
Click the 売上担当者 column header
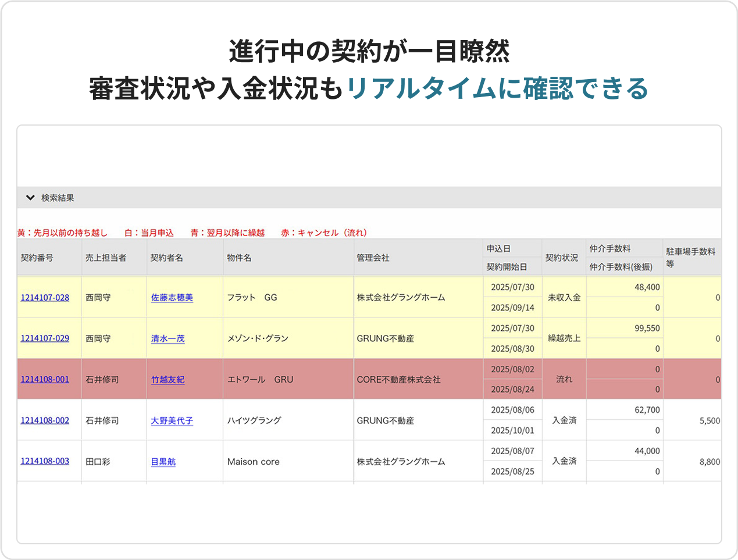[x=106, y=258]
